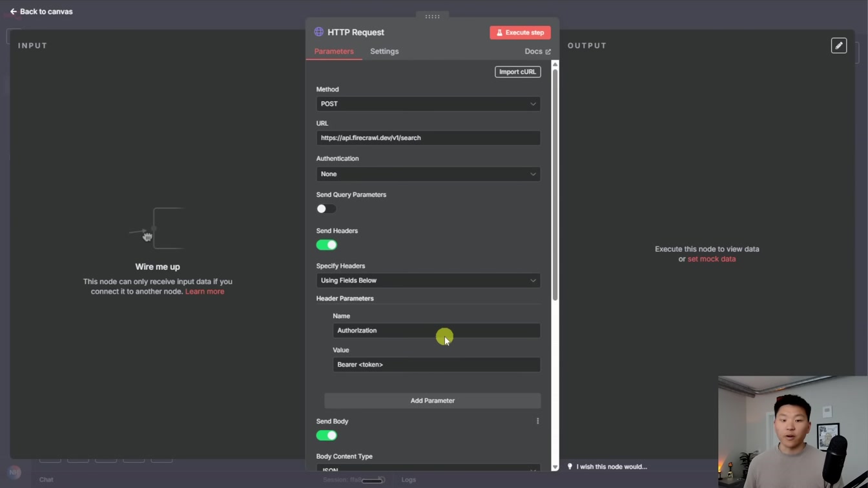Open the Method dropdown
Image resolution: width=868 pixels, height=488 pixels.
428,104
